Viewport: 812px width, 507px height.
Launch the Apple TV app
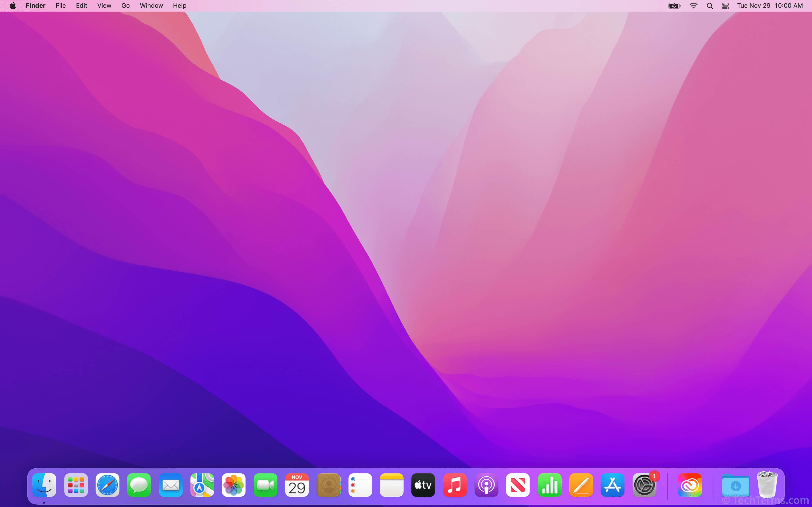tap(422, 485)
